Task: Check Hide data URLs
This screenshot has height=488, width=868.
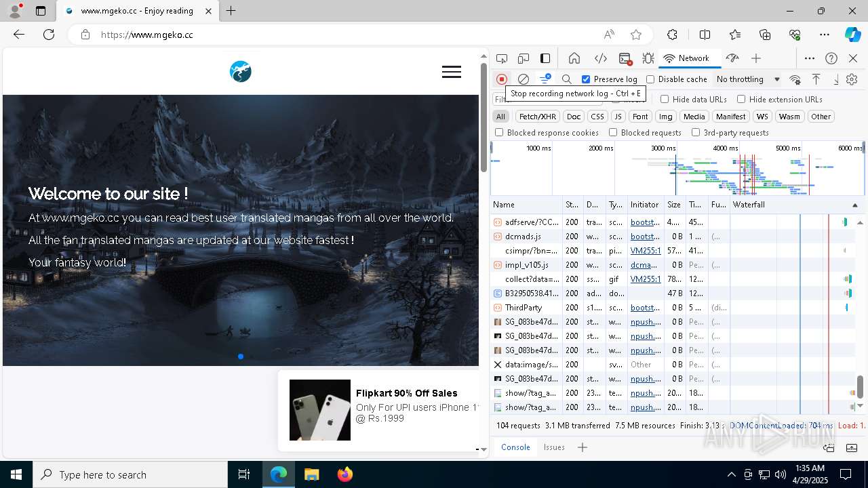Action: (x=665, y=99)
